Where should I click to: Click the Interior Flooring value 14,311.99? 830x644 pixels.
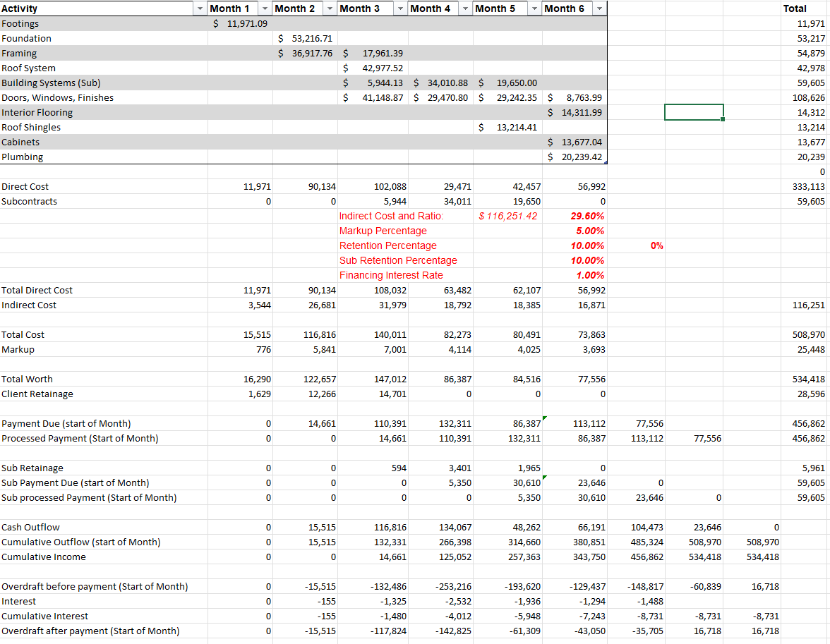[575, 112]
